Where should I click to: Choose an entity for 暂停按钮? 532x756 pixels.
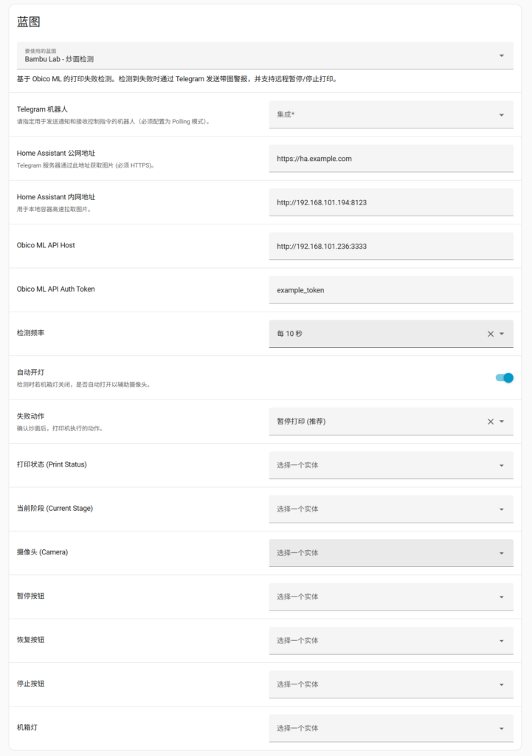(390, 597)
